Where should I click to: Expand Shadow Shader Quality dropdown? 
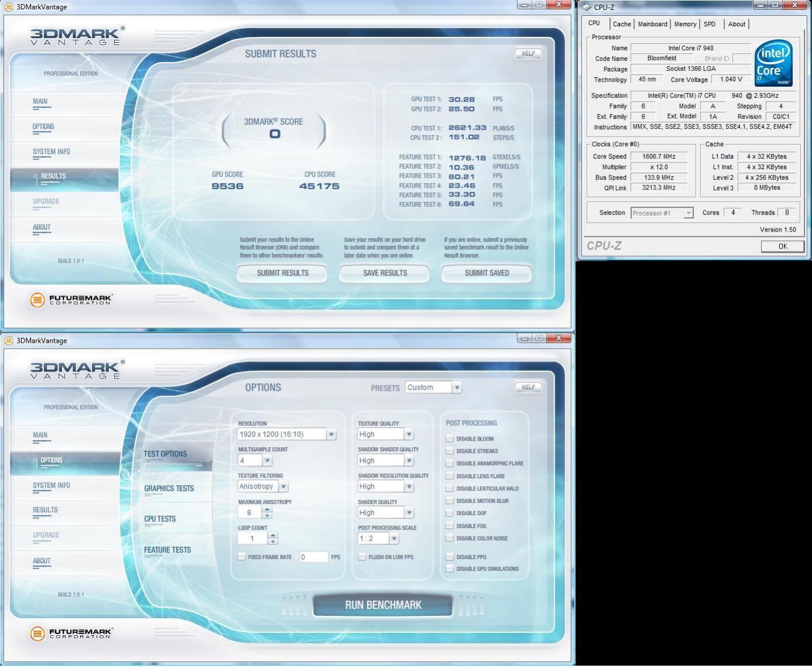coord(409,461)
